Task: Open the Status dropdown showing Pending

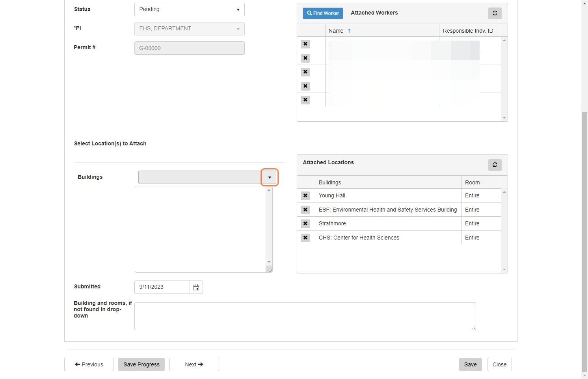Action: (189, 9)
